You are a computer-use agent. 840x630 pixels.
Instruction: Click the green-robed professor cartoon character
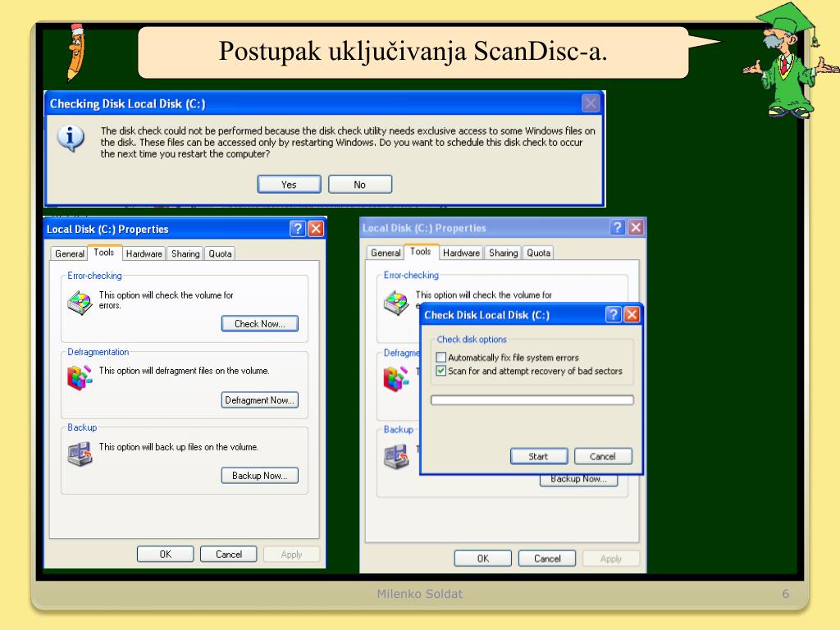pos(792,60)
